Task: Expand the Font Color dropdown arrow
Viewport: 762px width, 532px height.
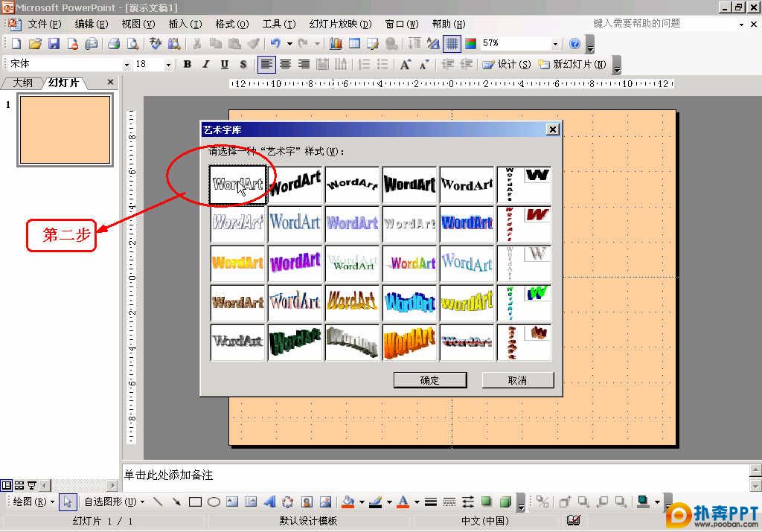Action: [x=417, y=502]
